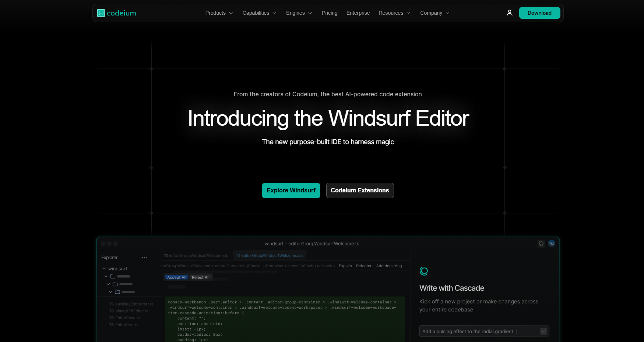Accept all suggested changes
644x342 pixels.
click(x=177, y=278)
